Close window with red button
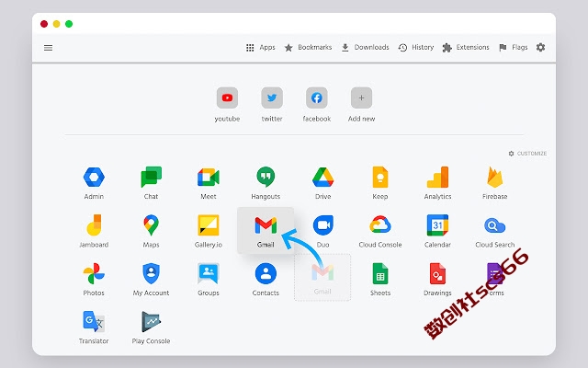Screen dimensions: 588x368 click(44, 24)
